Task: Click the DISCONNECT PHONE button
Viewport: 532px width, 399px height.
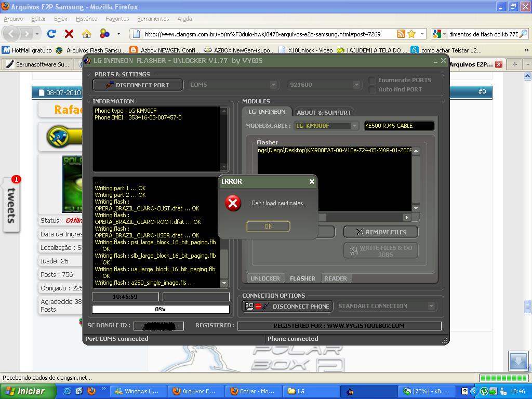Action: coord(287,307)
